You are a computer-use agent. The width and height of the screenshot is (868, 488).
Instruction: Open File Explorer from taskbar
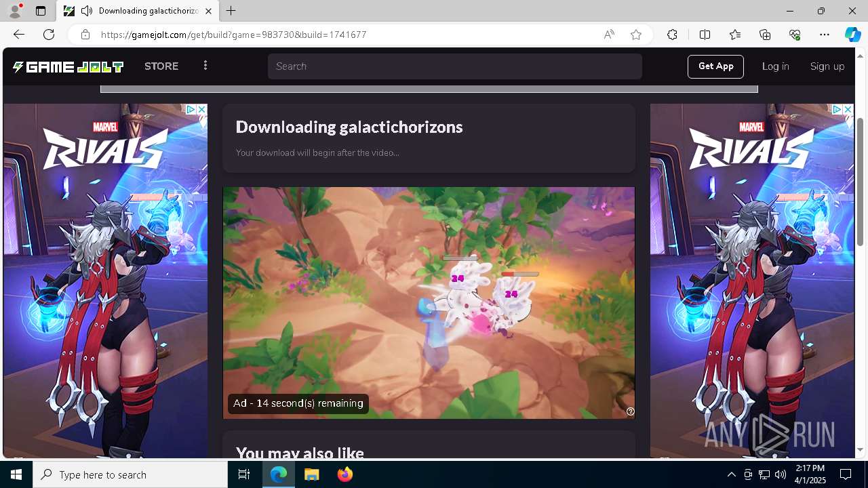coord(312,474)
